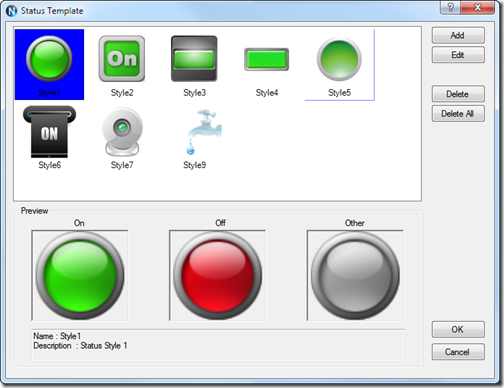The height and width of the screenshot is (388, 504).
Task: Click the Style9 label text
Action: pos(194,165)
